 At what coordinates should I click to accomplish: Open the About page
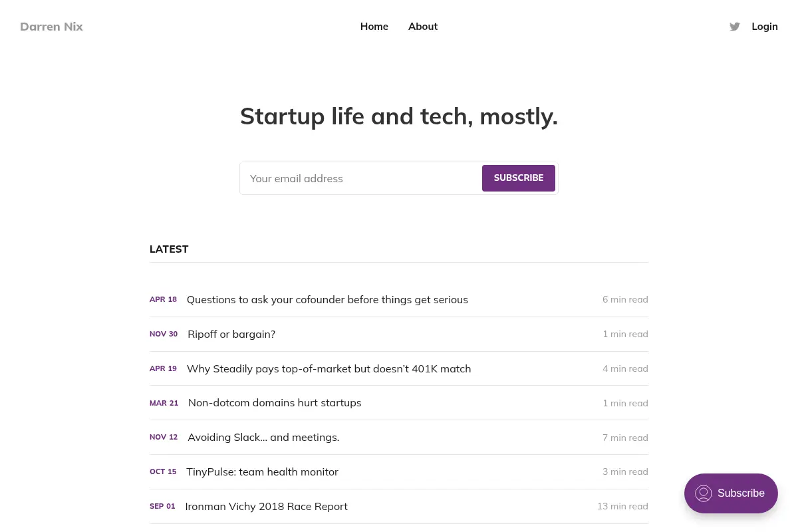coord(423,27)
